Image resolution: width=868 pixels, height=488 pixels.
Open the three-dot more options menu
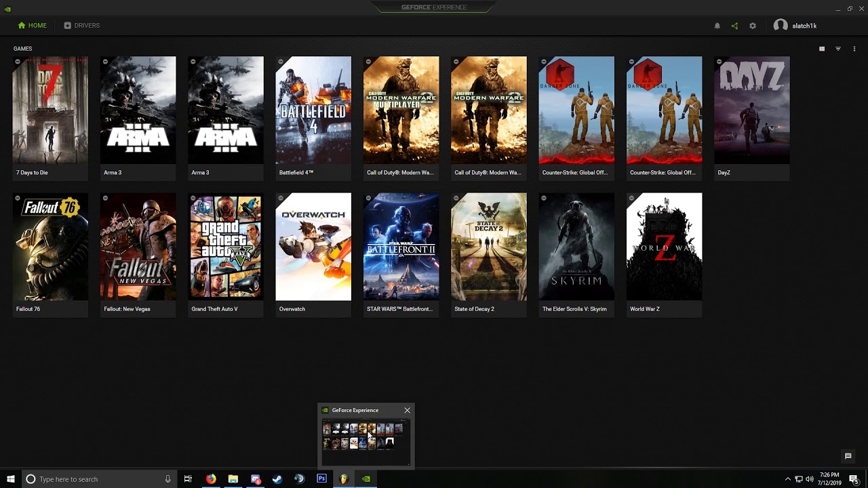coord(854,49)
